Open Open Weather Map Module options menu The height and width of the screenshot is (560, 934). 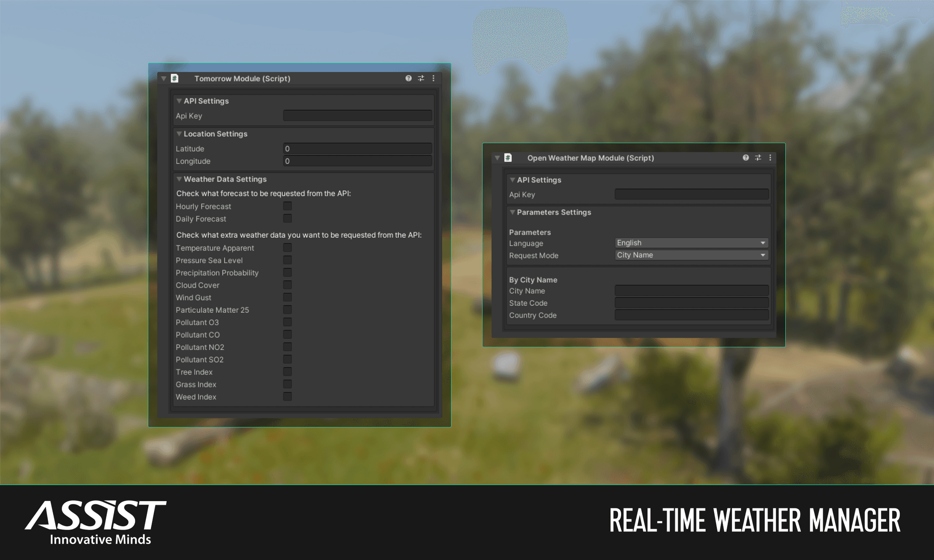[x=770, y=158]
